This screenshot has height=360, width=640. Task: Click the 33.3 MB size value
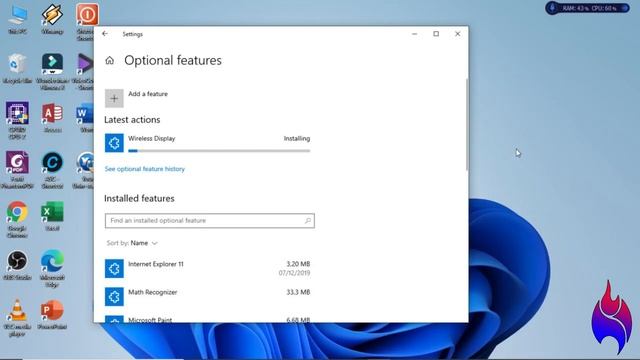tap(298, 292)
